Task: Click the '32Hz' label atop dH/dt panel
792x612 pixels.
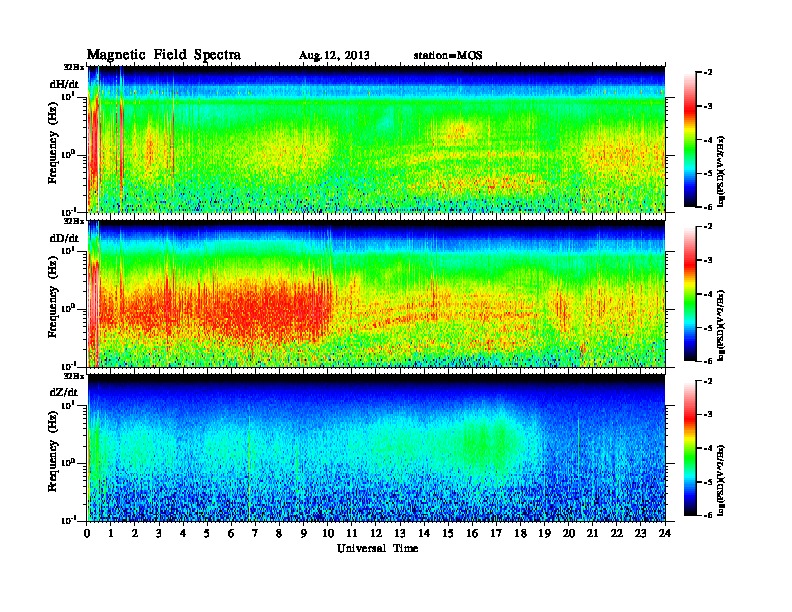Action: 73,67
